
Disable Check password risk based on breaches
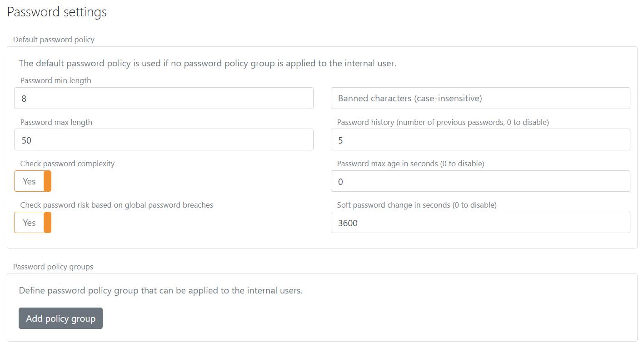tap(32, 222)
